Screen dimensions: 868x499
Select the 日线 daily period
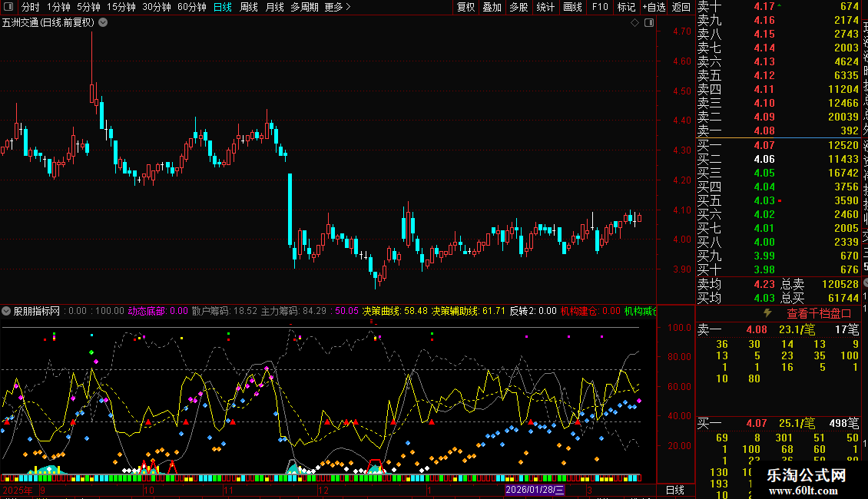[x=223, y=7]
